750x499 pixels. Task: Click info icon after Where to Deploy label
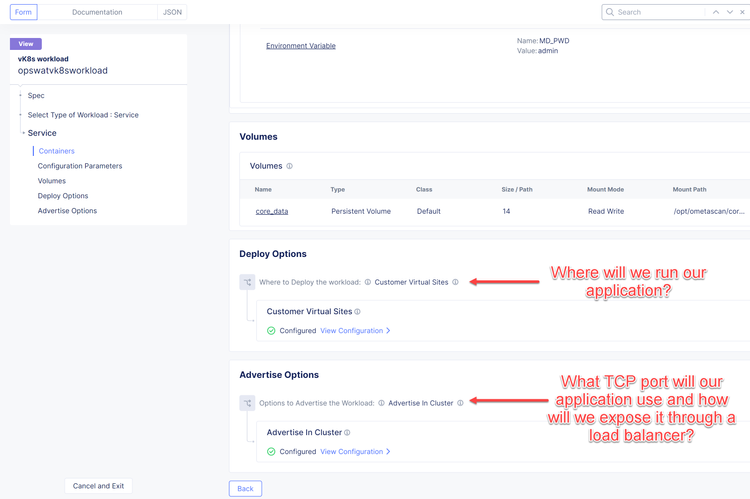coord(368,282)
